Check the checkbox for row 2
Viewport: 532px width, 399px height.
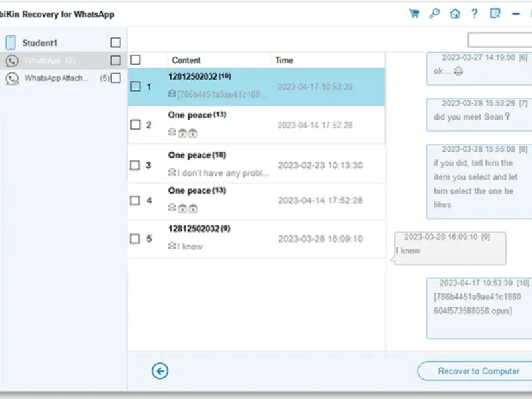(136, 125)
